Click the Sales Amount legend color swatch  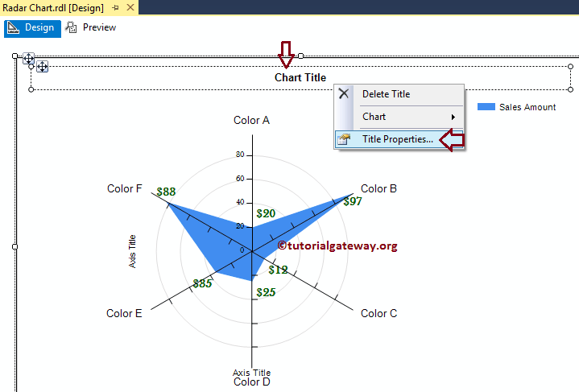pos(486,107)
